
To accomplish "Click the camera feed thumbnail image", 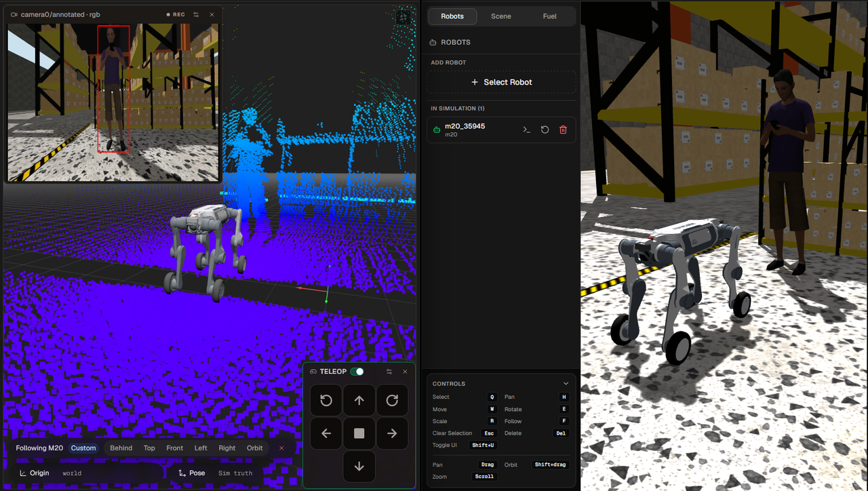I will pos(113,102).
